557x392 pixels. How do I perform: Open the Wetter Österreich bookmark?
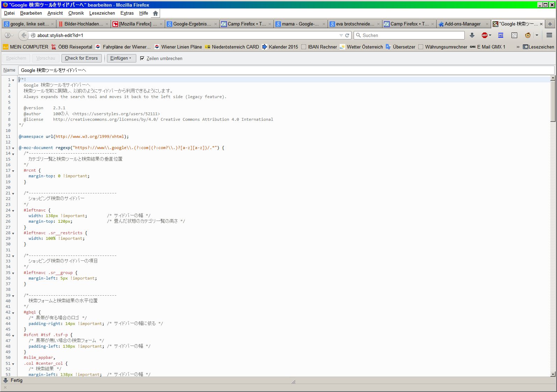tap(361, 47)
